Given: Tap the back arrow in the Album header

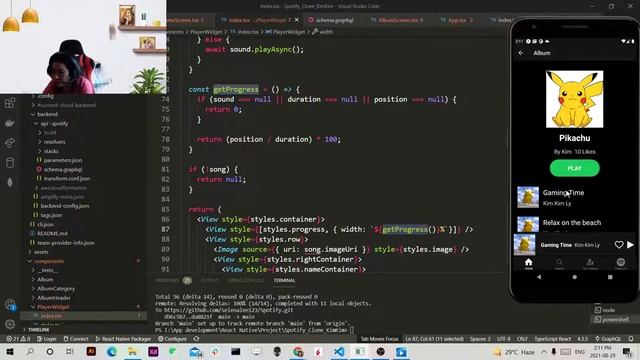Looking at the screenshot, I should 521,53.
